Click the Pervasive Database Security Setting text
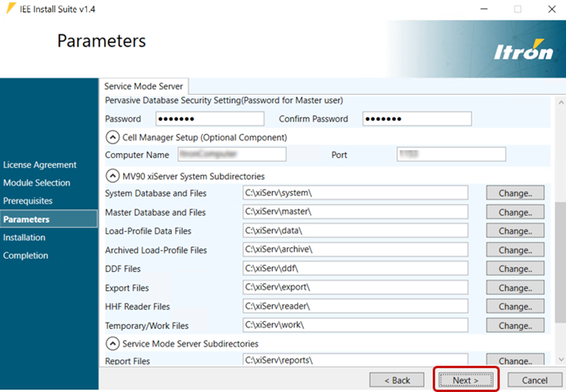Viewport: 566px width, 392px height. 224,100
